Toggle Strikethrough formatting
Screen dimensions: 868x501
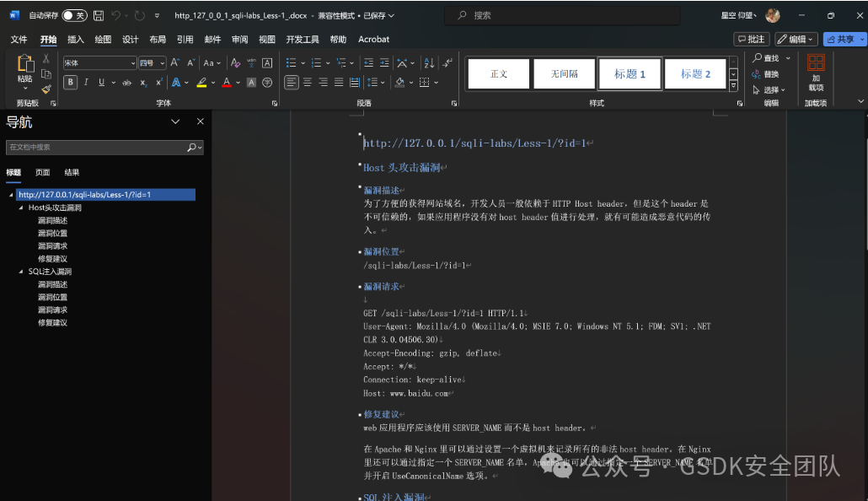coord(126,83)
